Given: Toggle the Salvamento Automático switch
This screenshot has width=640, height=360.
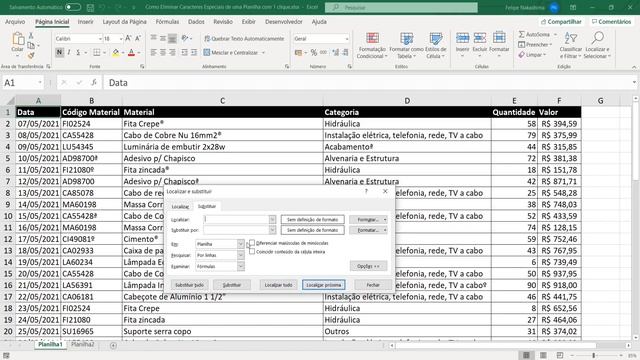Looking at the screenshot, I should (x=73, y=7).
